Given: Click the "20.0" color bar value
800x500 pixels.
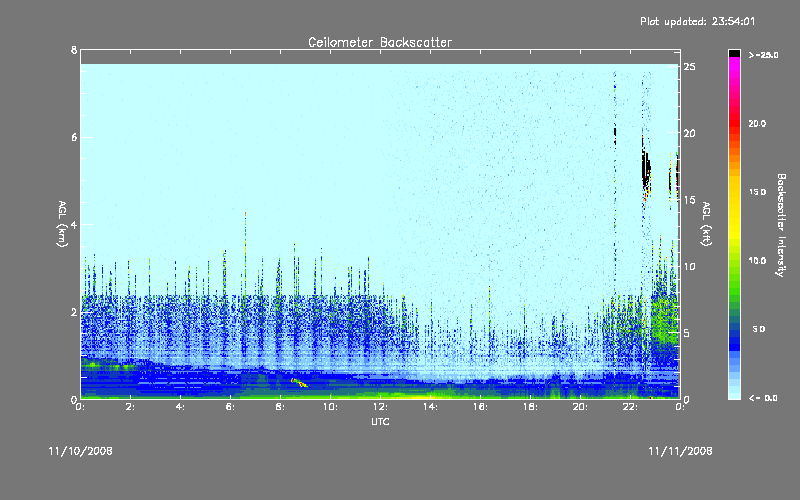Looking at the screenshot, I should point(757,123).
